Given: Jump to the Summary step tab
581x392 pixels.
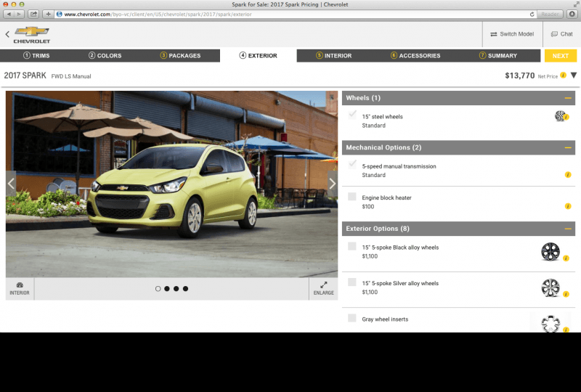Looking at the screenshot, I should (498, 56).
